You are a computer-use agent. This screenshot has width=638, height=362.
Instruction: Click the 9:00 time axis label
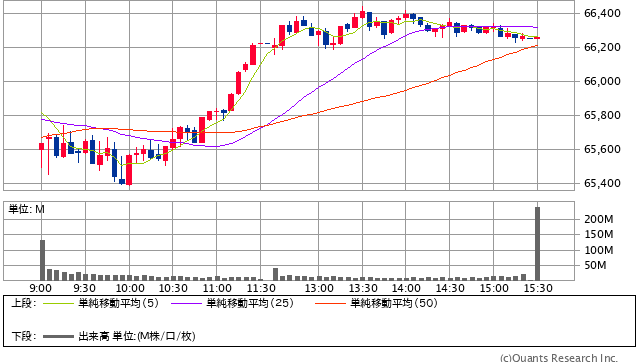pos(41,288)
